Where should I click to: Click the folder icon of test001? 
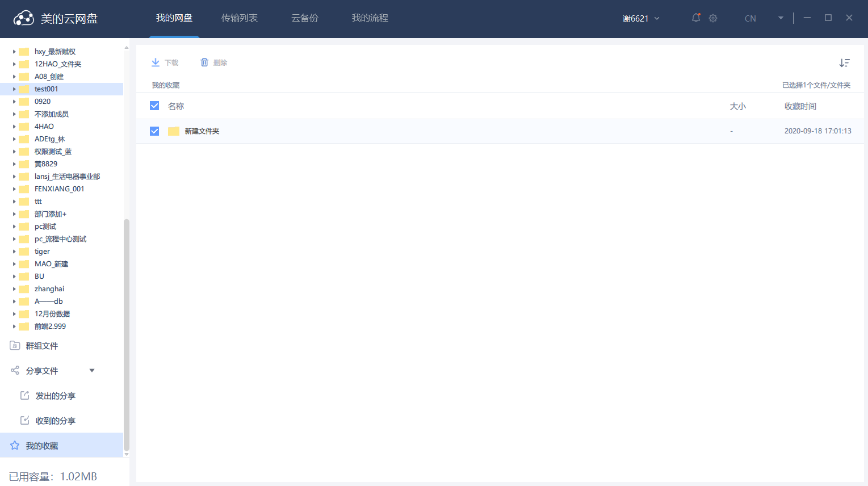24,89
